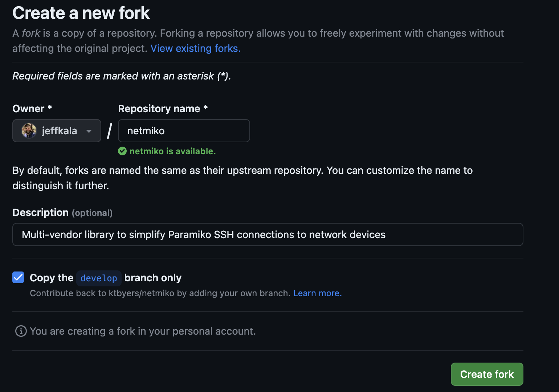The image size is (559, 392).
Task: Click the Create fork button
Action: click(x=487, y=374)
